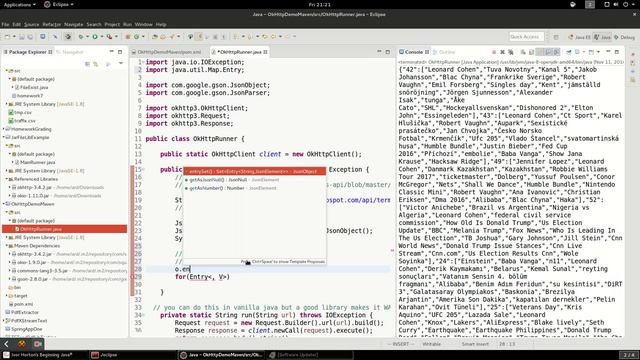
Task: Click the Save All toolbar icon
Action: pyautogui.click(x=30, y=36)
